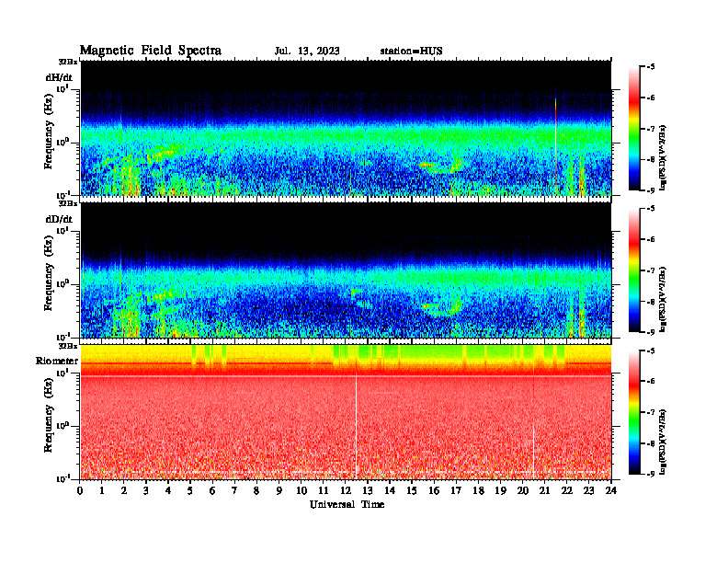Click hour tick label '18' on time axis
Image resolution: width=728 pixels, height=563 pixels.
click(478, 491)
